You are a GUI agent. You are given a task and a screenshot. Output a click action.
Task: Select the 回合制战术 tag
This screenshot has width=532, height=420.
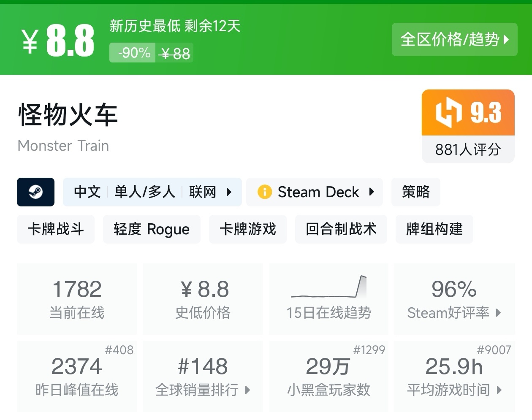341,229
